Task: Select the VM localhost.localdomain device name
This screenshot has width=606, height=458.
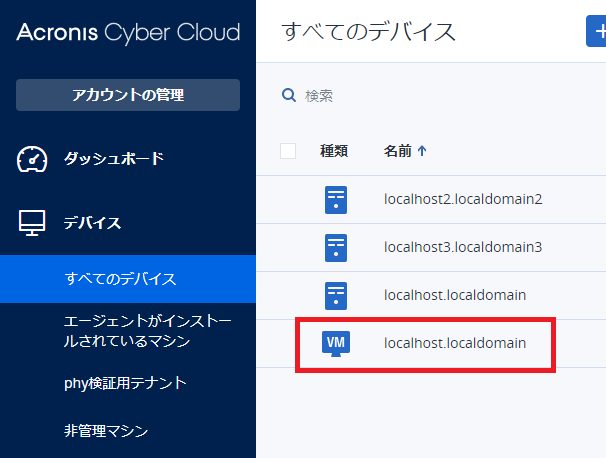Action: point(455,343)
